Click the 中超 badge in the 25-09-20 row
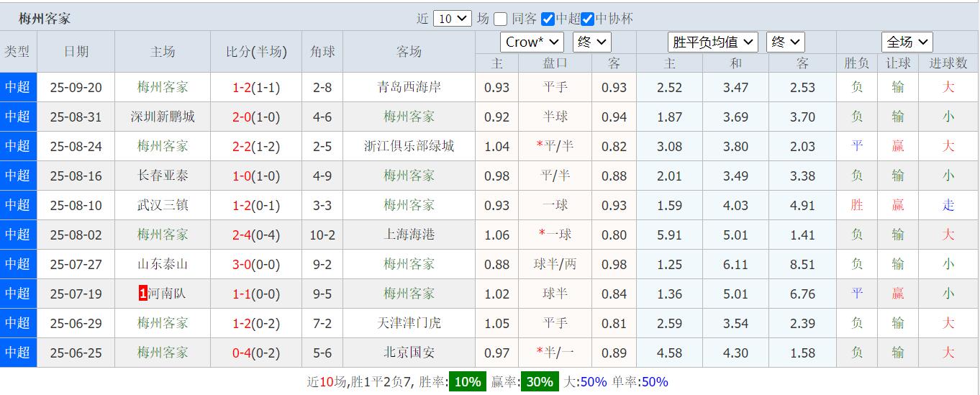980x395 pixels. coord(18,87)
